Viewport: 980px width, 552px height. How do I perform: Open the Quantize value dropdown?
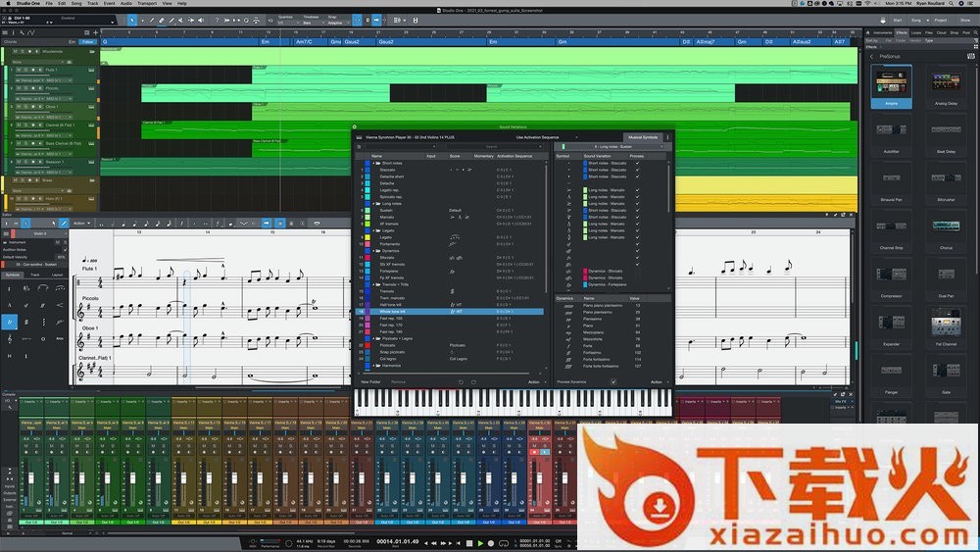287,24
